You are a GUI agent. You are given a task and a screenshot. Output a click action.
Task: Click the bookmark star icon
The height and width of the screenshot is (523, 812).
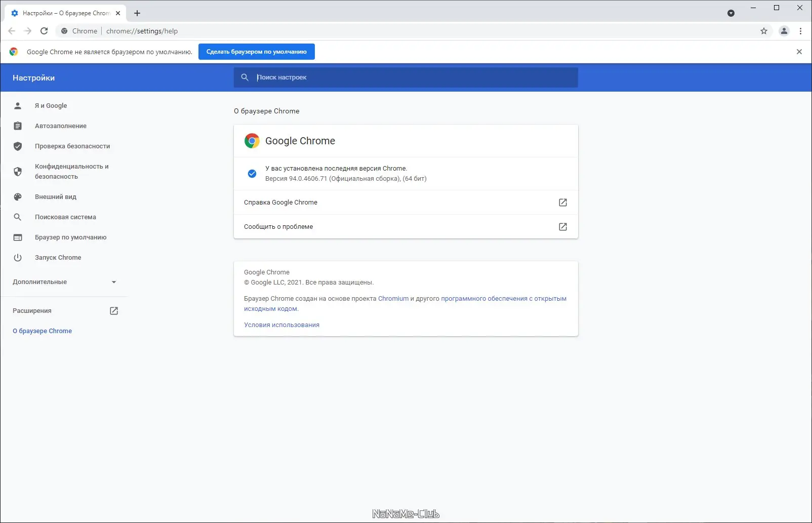pyautogui.click(x=764, y=31)
